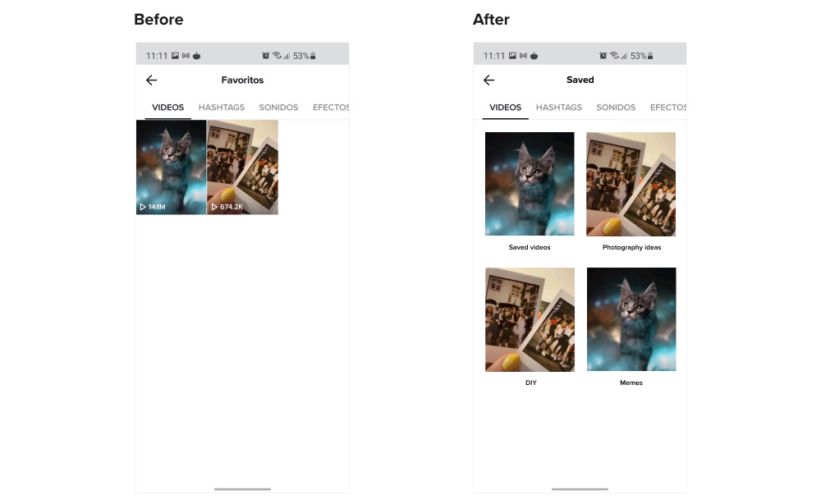821x504 pixels.
Task: Tap battery icon in After status bar
Action: [x=650, y=56]
